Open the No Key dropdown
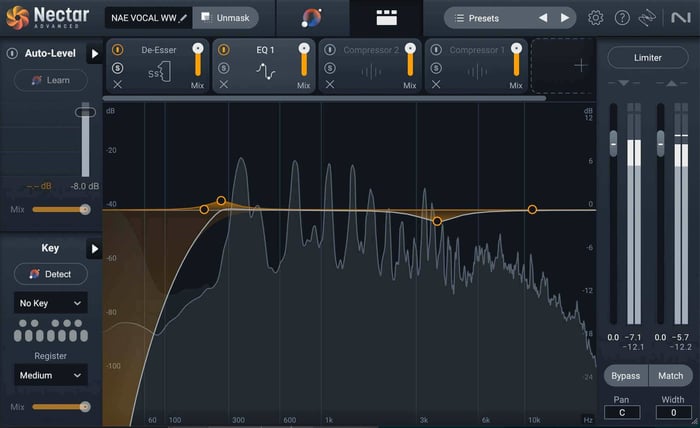700x428 pixels. 50,303
